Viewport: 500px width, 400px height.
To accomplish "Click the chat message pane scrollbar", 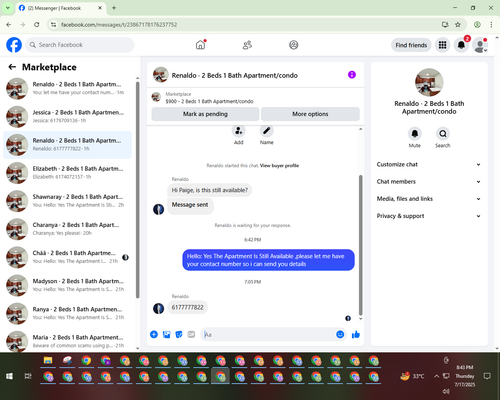I will 360,245.
